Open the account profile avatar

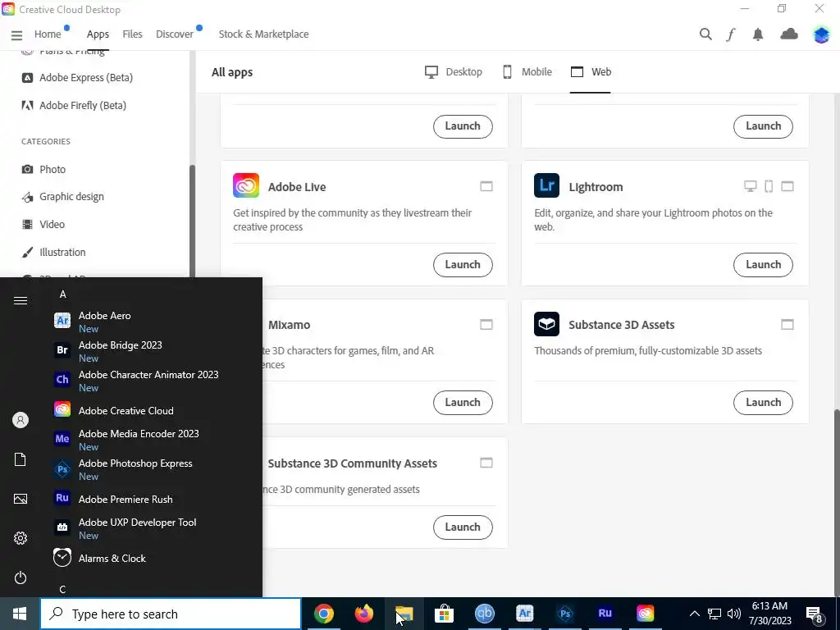click(x=821, y=34)
